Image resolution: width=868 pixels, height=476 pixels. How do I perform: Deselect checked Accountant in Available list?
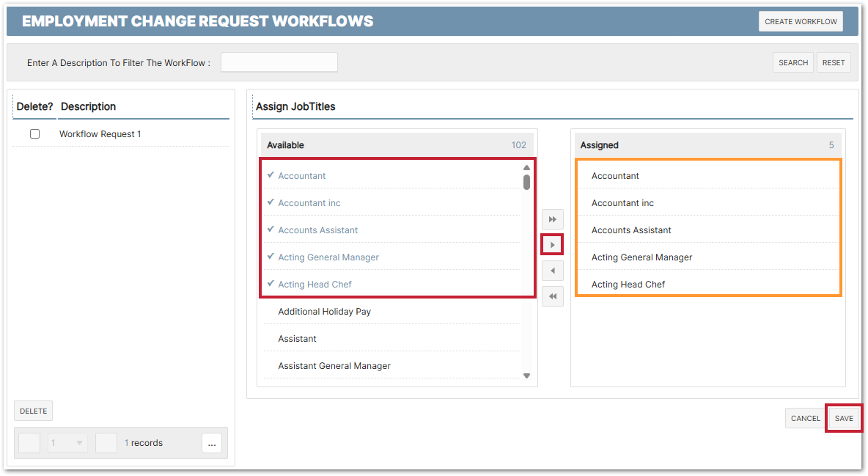click(302, 176)
